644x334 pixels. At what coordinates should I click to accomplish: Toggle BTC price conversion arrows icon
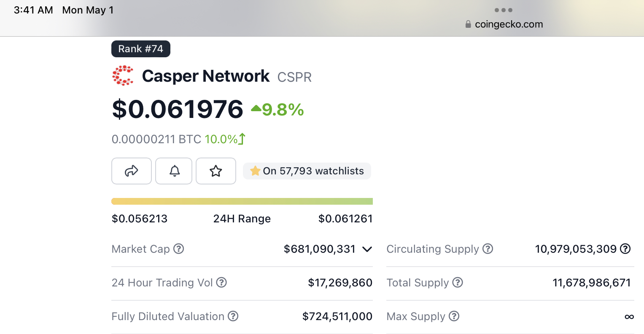(x=242, y=139)
